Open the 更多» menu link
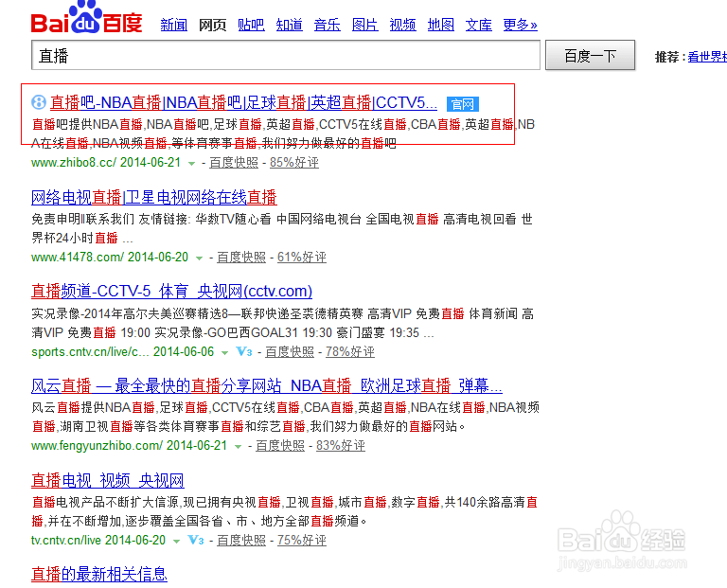 [x=521, y=25]
